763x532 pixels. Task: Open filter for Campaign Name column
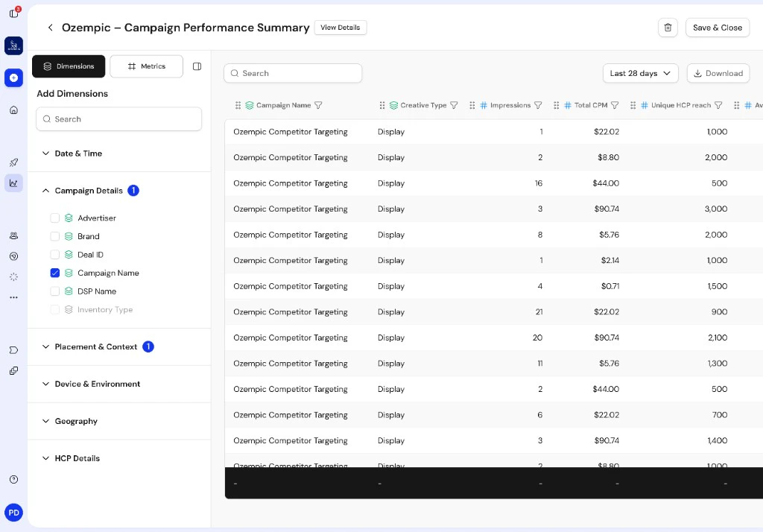coord(318,105)
